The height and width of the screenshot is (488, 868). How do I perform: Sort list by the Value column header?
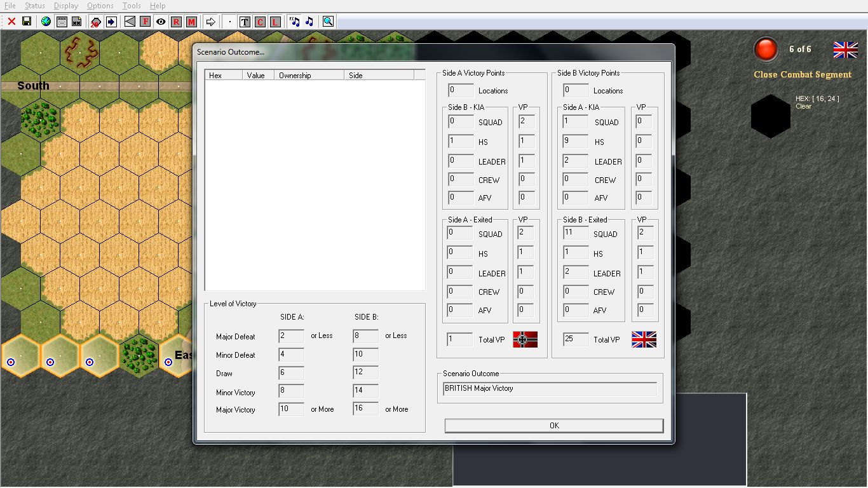point(259,75)
